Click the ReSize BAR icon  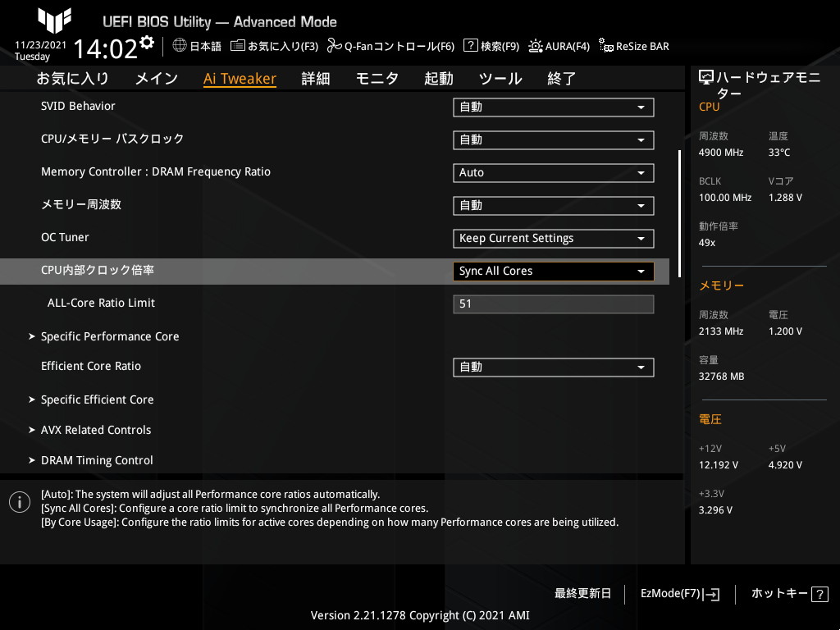click(x=606, y=46)
